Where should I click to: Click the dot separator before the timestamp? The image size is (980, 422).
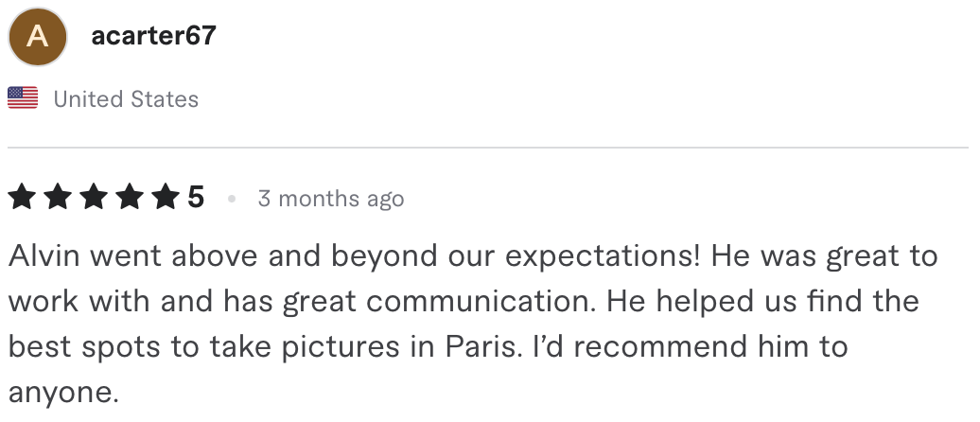coord(232,199)
